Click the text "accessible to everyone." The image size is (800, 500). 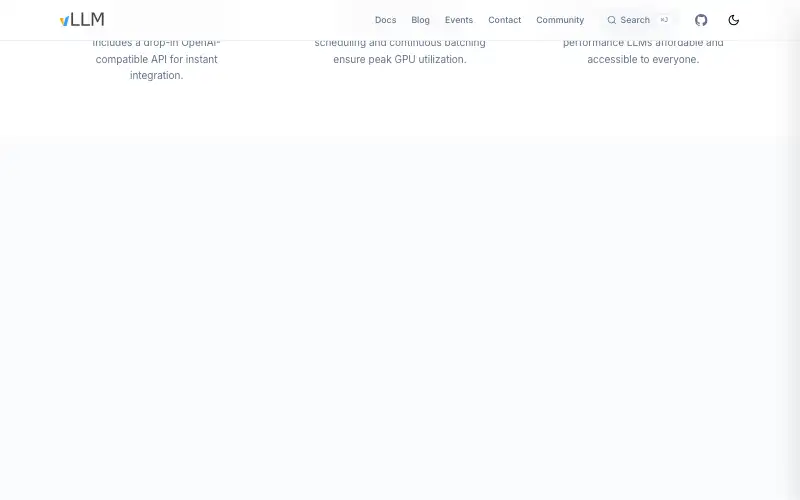(x=643, y=59)
